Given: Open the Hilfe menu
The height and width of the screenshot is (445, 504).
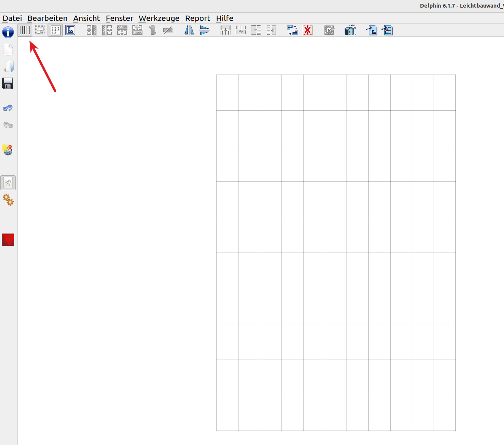Looking at the screenshot, I should [225, 18].
